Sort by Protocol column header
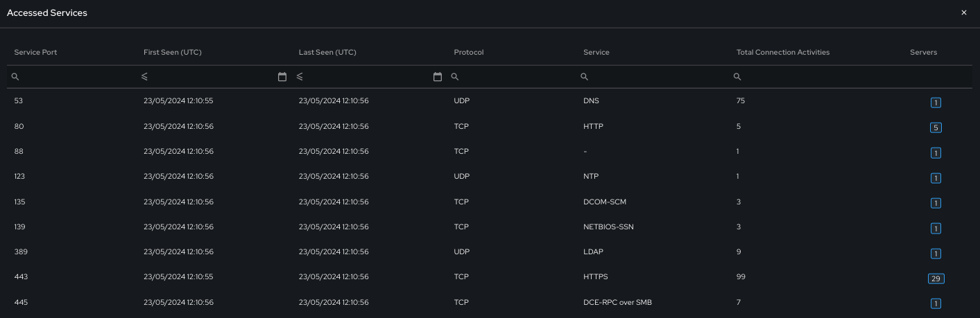 469,53
